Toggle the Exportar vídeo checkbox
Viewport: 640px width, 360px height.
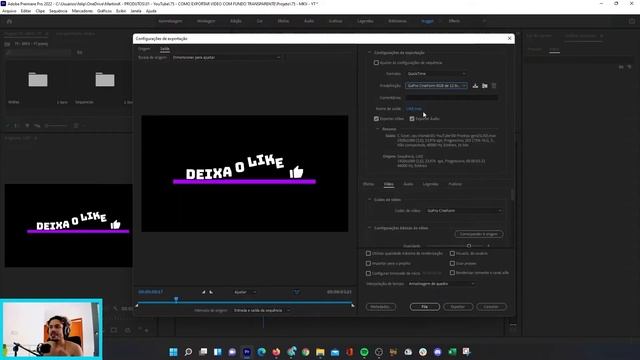(x=376, y=119)
